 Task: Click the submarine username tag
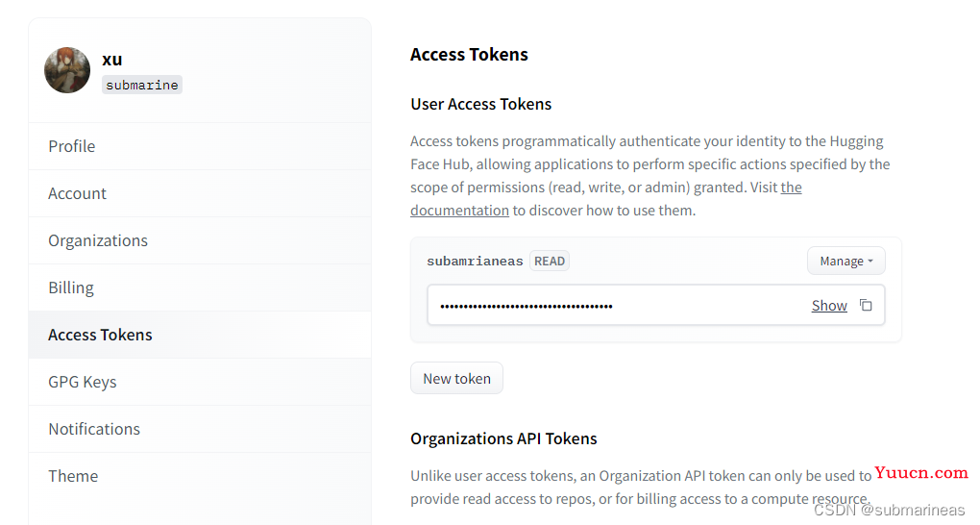click(x=142, y=86)
